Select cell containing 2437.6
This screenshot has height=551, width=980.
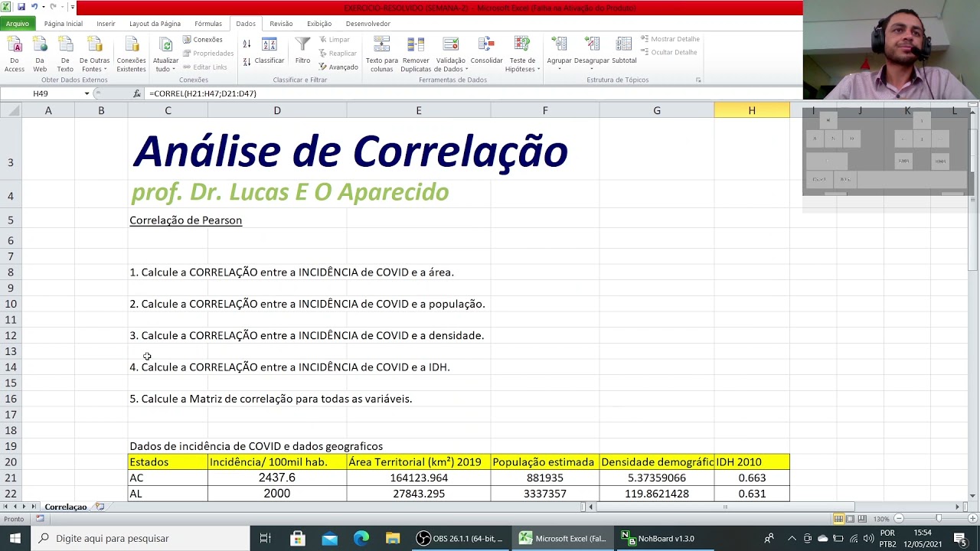pyautogui.click(x=277, y=478)
